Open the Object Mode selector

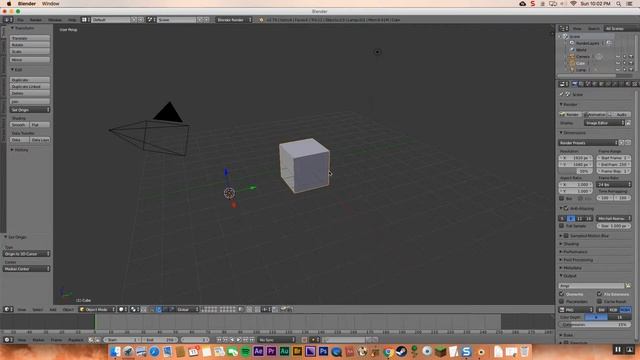tap(97, 309)
